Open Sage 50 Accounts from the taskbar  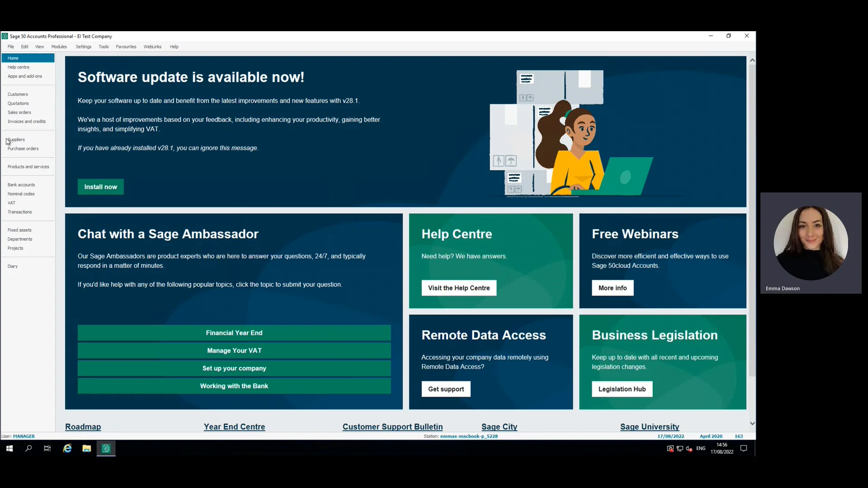(106, 448)
